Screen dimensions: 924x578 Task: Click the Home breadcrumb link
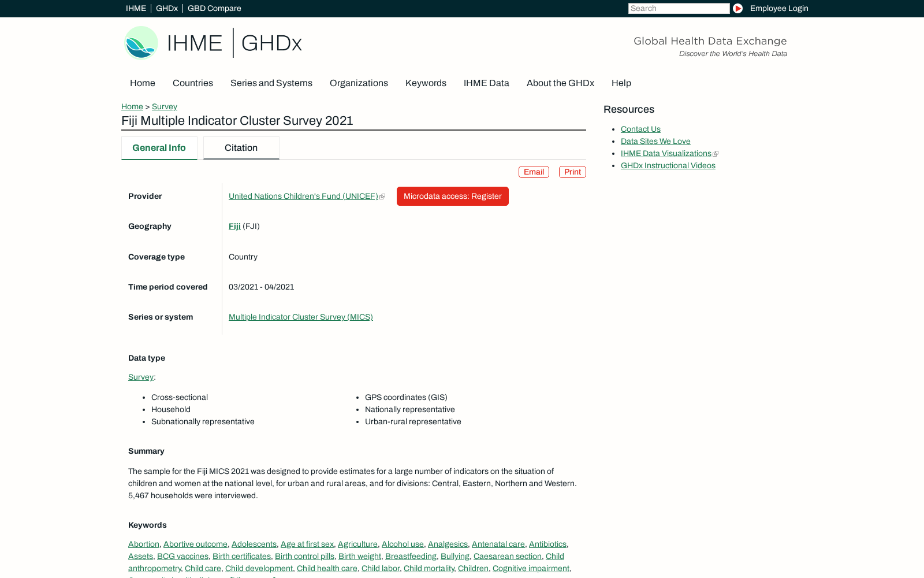point(132,106)
